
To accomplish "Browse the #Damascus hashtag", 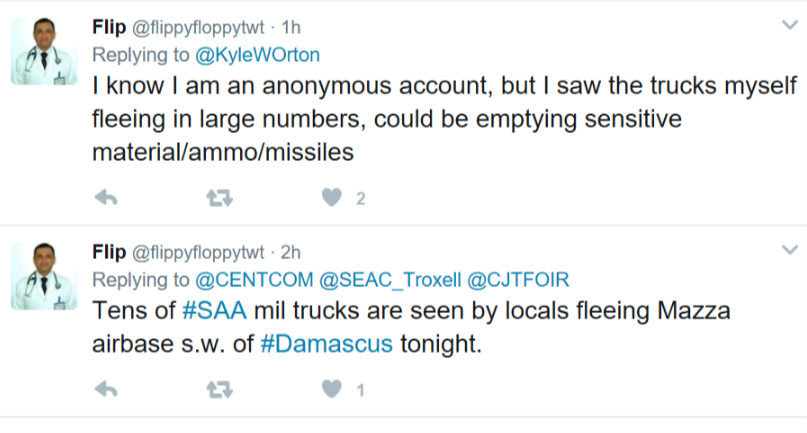I will [326, 343].
